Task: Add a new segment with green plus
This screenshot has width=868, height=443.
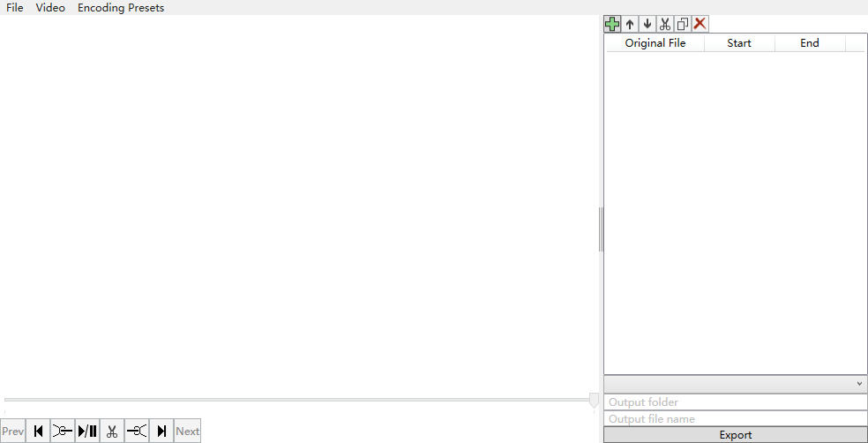Action: (612, 24)
